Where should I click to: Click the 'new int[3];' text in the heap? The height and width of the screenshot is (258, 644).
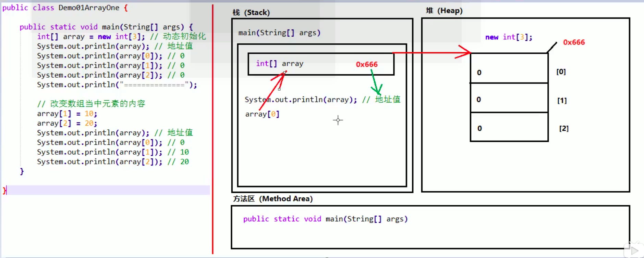[x=509, y=37]
